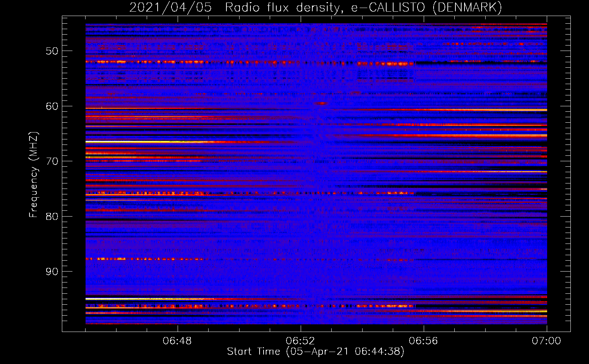Viewport: 589px width, 364px height.
Task: Click the 06:48 time tick label
Action: pyautogui.click(x=177, y=341)
